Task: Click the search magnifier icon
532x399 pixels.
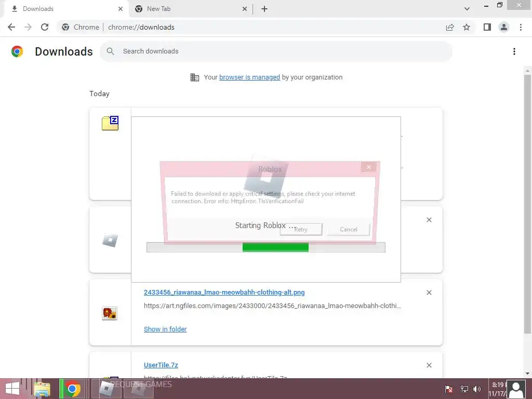Action: (110, 51)
